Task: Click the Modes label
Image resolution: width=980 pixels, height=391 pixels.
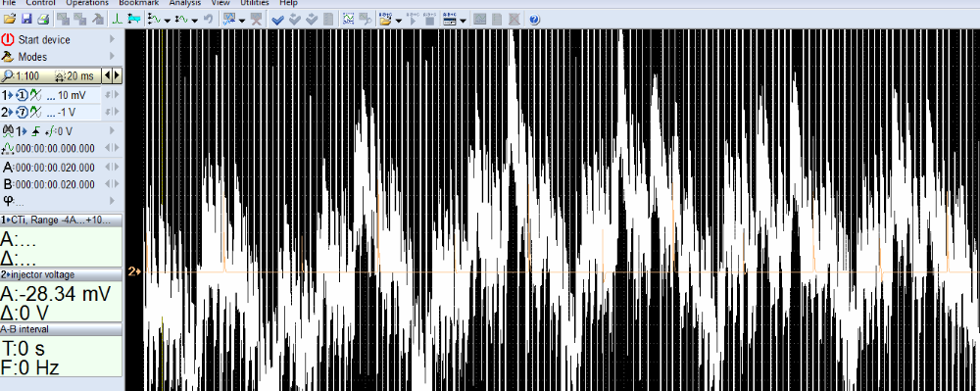Action: pyautogui.click(x=32, y=57)
